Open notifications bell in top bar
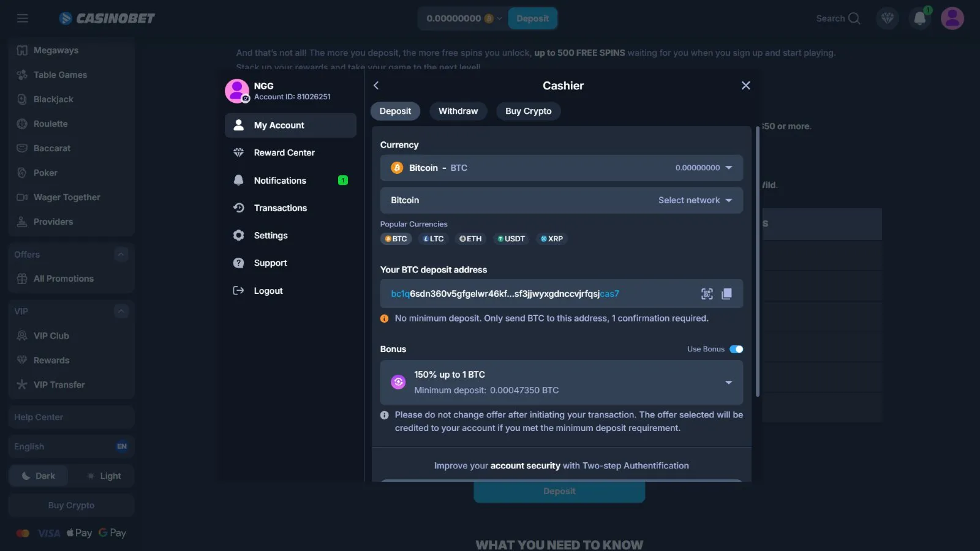This screenshot has width=980, height=551. [919, 18]
